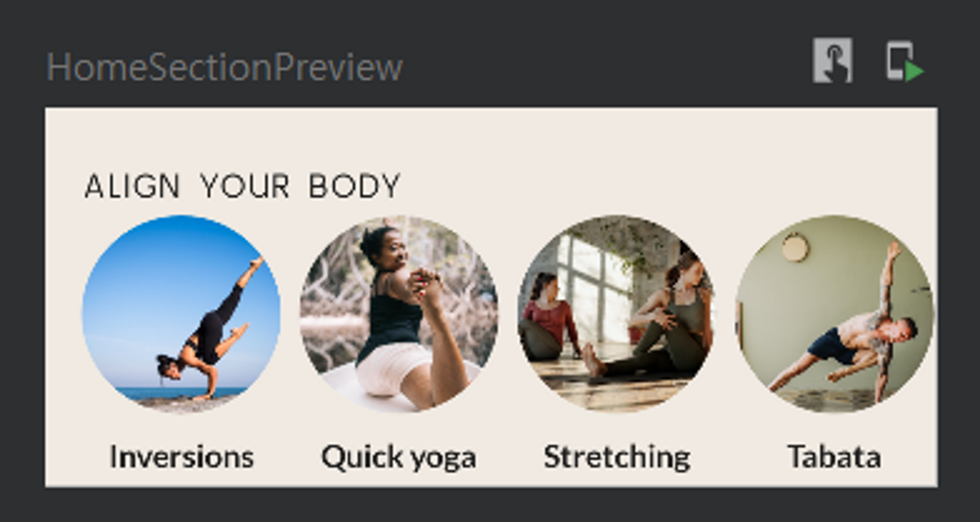Select the Quick yoga circular image
This screenshot has height=522, width=980.
[x=399, y=314]
